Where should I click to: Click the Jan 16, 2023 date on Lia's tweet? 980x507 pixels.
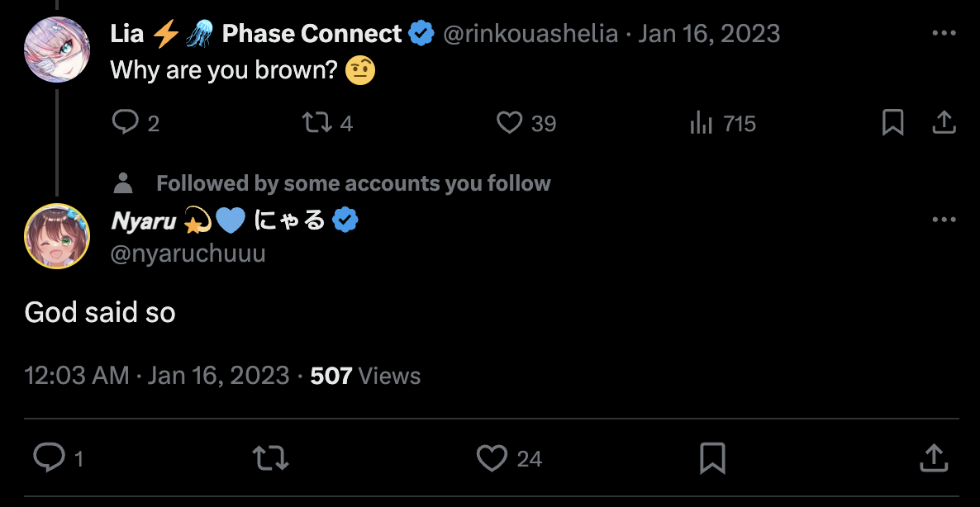pyautogui.click(x=708, y=34)
